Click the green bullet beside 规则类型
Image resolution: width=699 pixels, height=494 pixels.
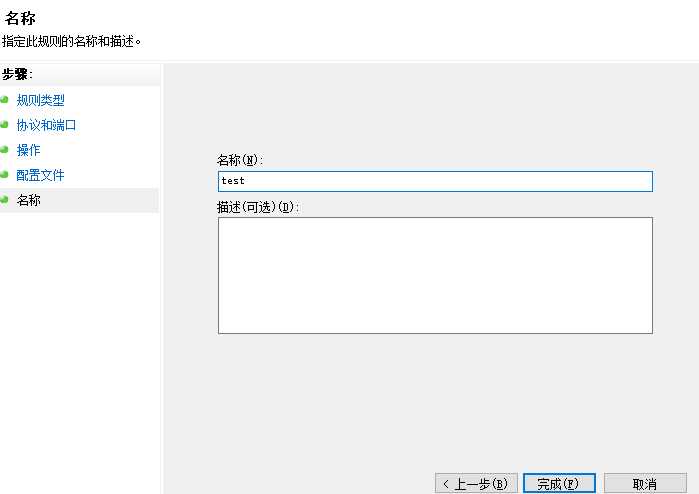click(x=4, y=100)
